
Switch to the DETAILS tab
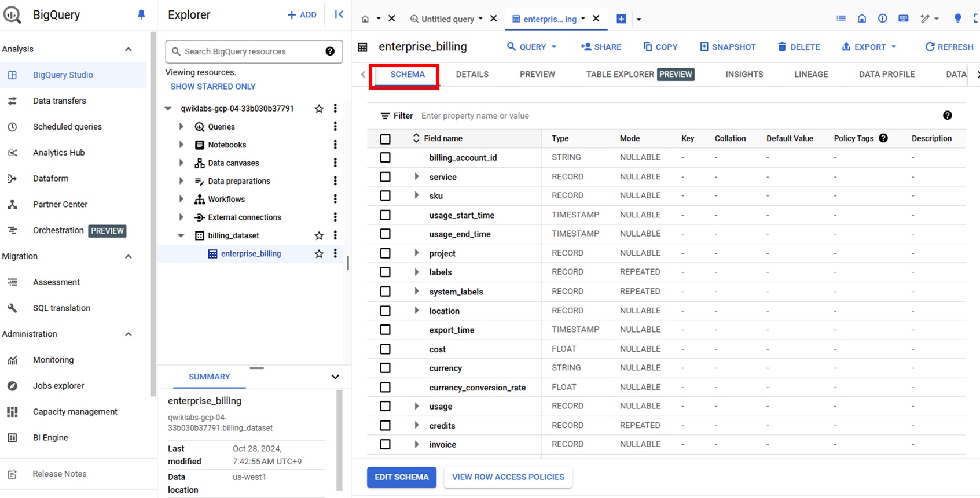click(x=472, y=74)
